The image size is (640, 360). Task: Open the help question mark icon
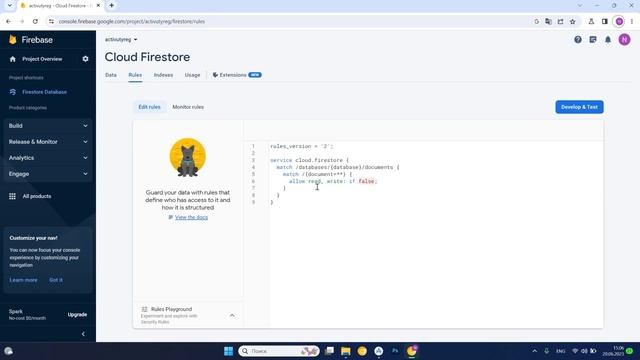[x=578, y=40]
